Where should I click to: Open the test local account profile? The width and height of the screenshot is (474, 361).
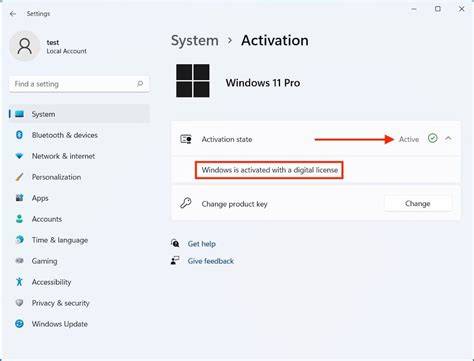point(49,46)
